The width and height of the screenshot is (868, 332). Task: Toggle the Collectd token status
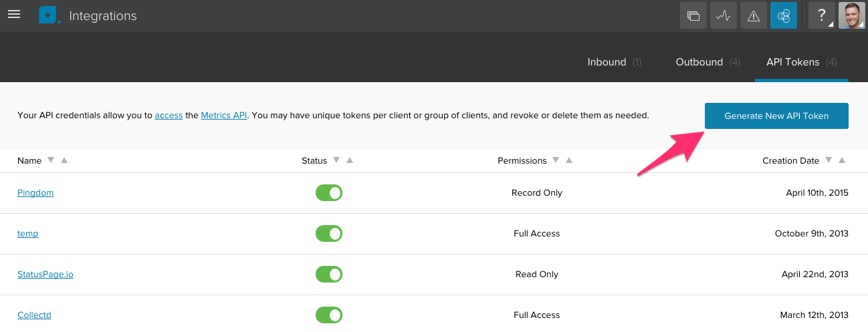pyautogui.click(x=329, y=315)
